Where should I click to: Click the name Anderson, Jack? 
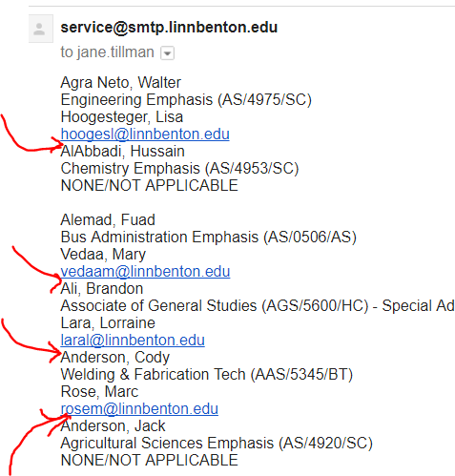point(113,426)
